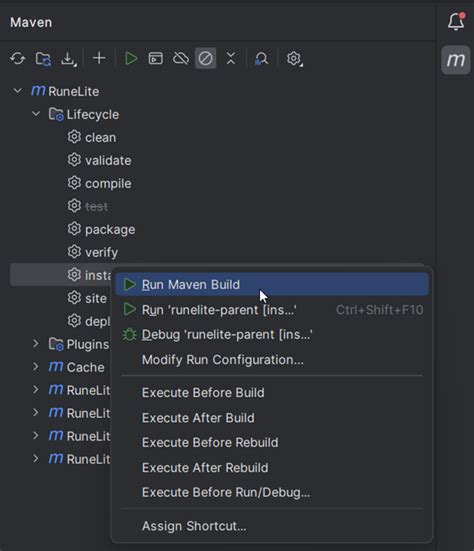Click gear icon beside package goal
This screenshot has width=474, height=551.
click(74, 229)
